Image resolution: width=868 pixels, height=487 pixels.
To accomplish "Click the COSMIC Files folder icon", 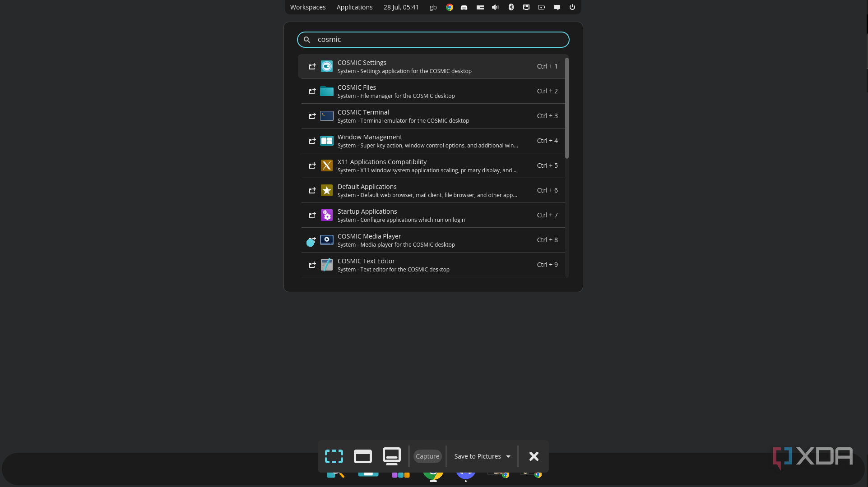I will 327,91.
